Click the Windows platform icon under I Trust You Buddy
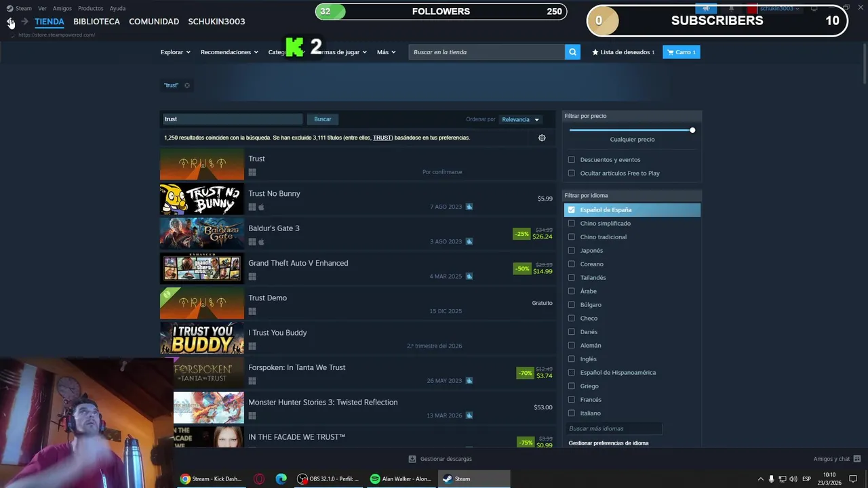Image resolution: width=868 pixels, height=488 pixels. click(252, 346)
